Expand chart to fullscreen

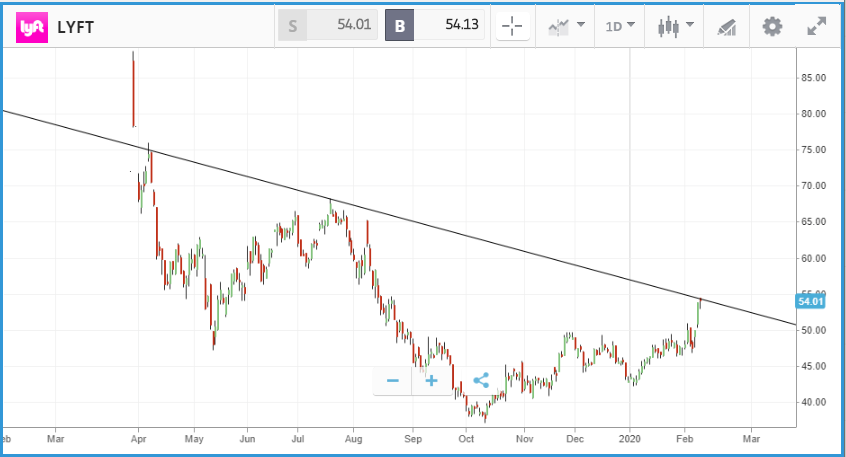pyautogui.click(x=817, y=27)
